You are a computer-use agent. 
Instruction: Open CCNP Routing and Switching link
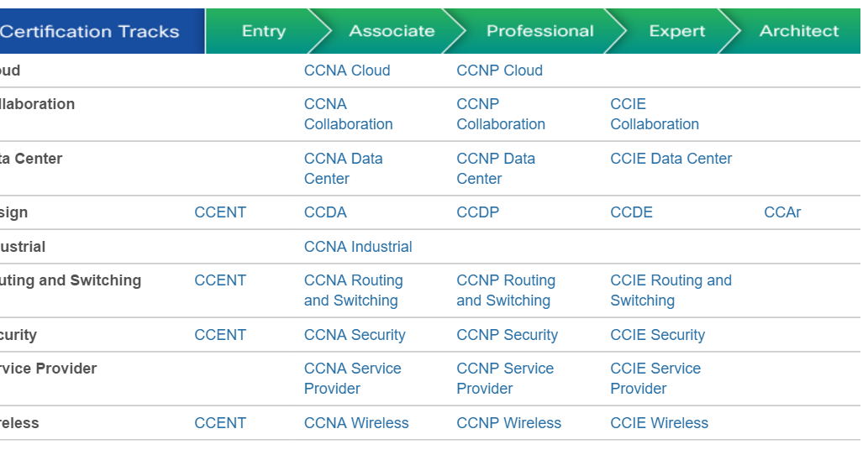tap(505, 290)
